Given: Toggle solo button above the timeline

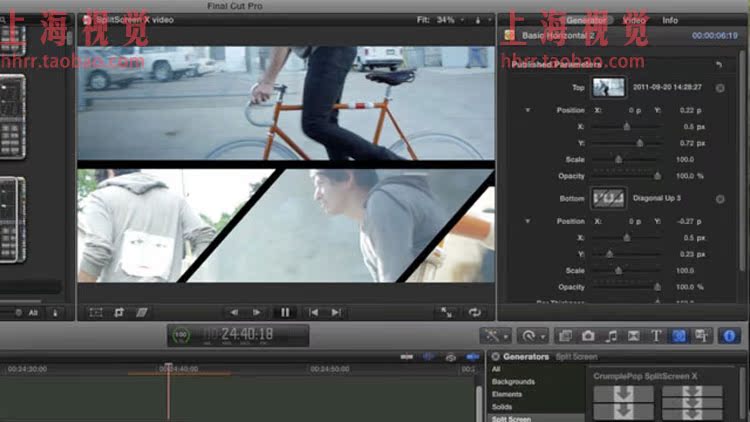Looking at the screenshot, I should (450, 356).
